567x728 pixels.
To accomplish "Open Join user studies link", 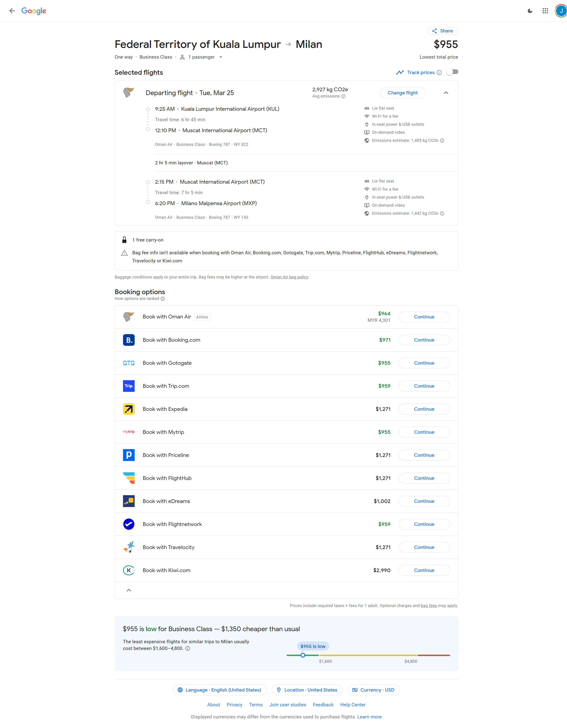I will click(x=288, y=705).
